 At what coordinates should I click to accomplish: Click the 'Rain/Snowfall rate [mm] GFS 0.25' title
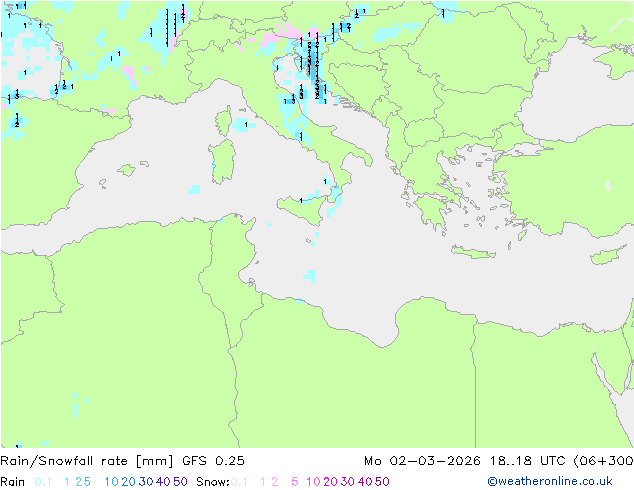point(123,461)
